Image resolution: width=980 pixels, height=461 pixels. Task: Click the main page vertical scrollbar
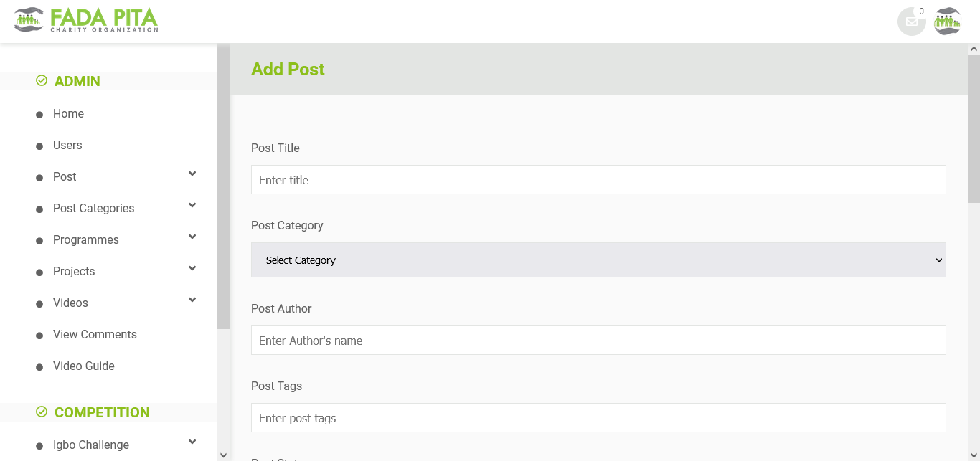tap(974, 129)
